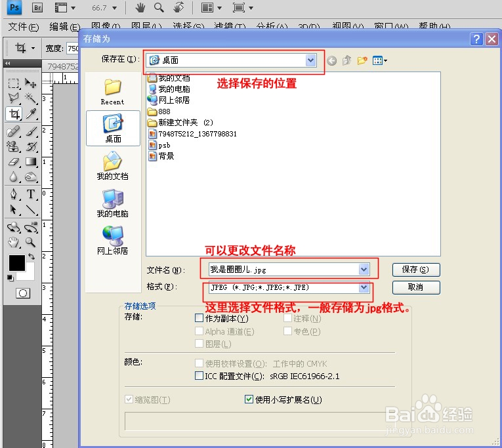Reset default foreground and background colors
The height and width of the screenshot is (448, 502).
(10, 278)
